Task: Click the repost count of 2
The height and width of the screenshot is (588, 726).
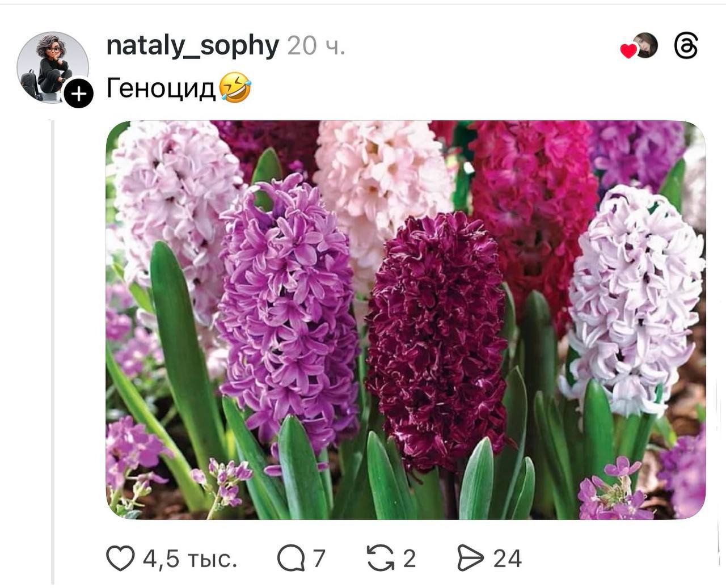Action: (x=410, y=559)
